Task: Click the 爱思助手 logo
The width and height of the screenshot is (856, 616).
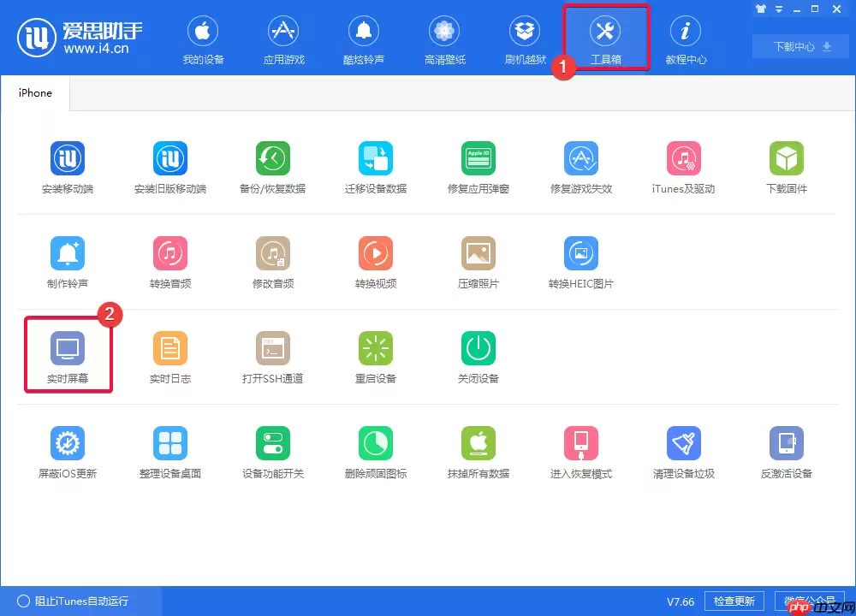Action: (x=80, y=37)
